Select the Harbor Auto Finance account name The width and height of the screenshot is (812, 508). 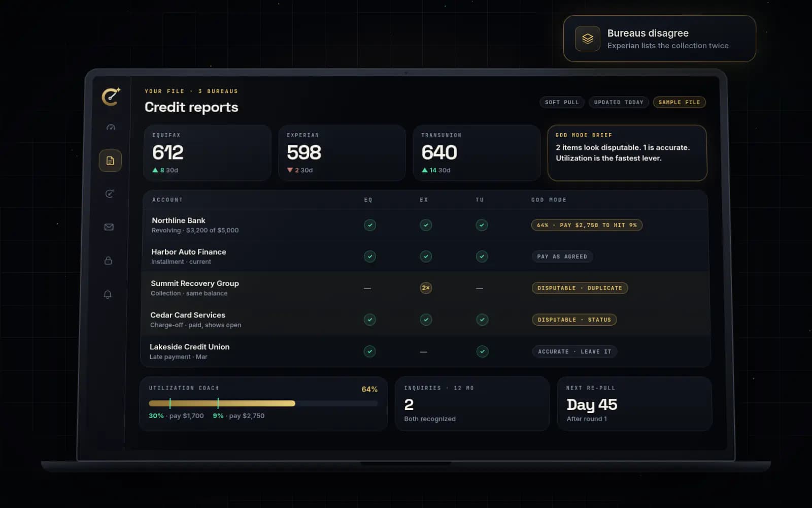pos(189,252)
